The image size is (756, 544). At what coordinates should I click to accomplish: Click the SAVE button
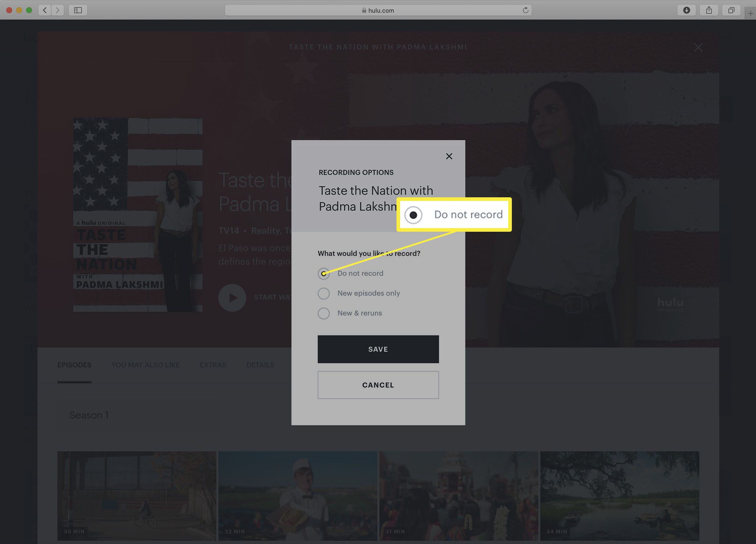pos(378,349)
